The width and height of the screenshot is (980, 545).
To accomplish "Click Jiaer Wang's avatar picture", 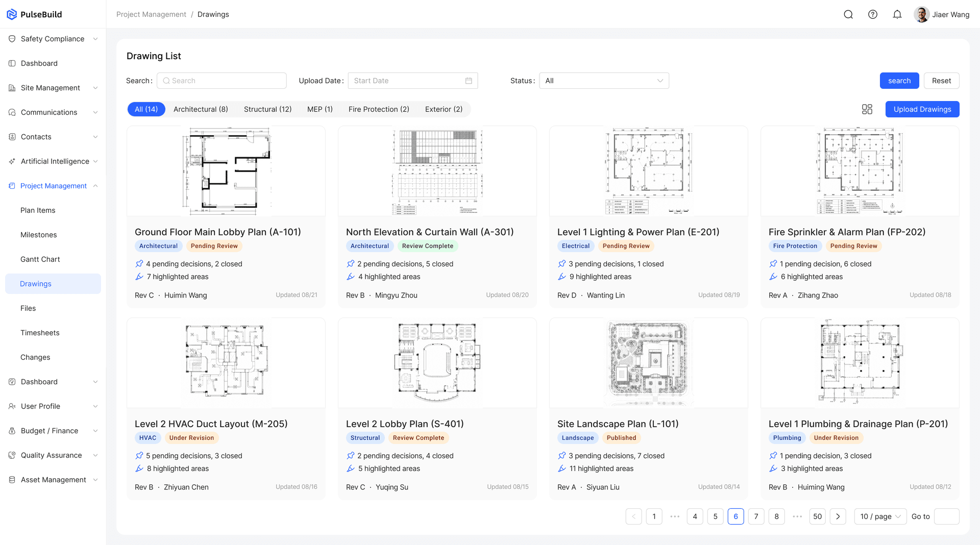I will coord(921,14).
